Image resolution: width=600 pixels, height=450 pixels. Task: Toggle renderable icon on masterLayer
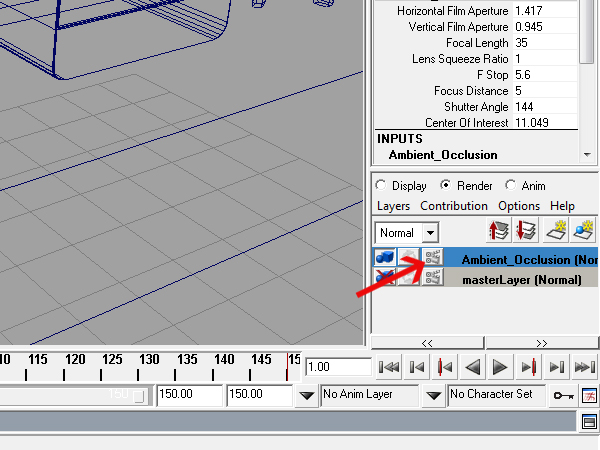click(385, 277)
